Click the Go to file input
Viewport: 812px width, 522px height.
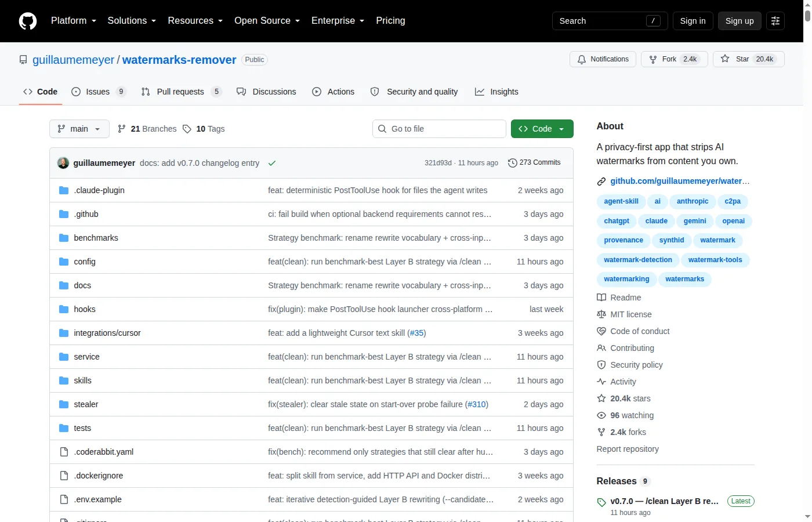coord(439,129)
